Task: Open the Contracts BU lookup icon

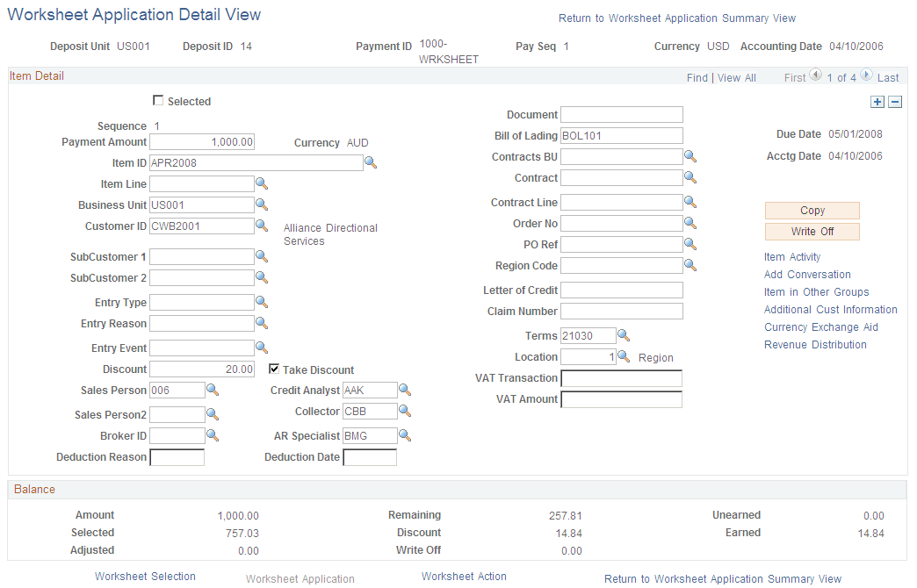Action: tap(690, 156)
